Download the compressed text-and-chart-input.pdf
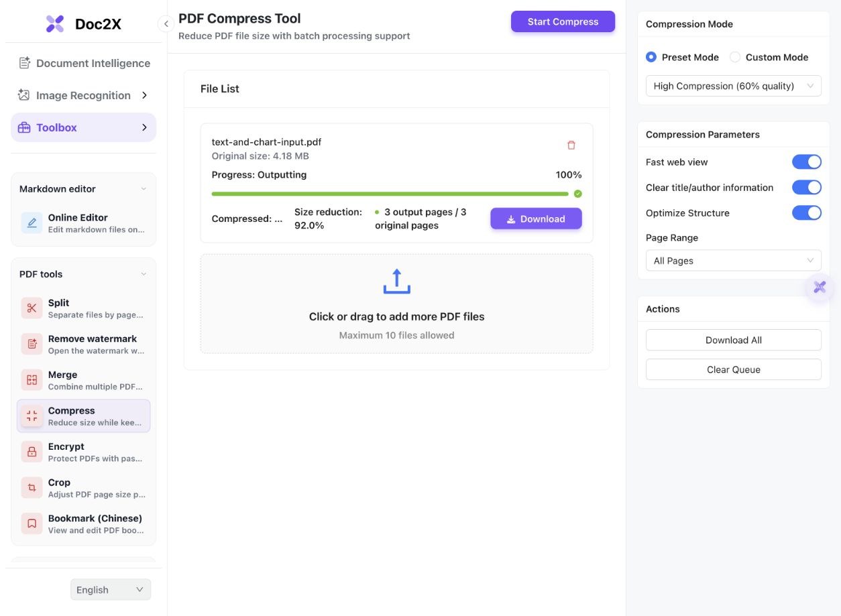This screenshot has height=616, width=841. (x=536, y=219)
